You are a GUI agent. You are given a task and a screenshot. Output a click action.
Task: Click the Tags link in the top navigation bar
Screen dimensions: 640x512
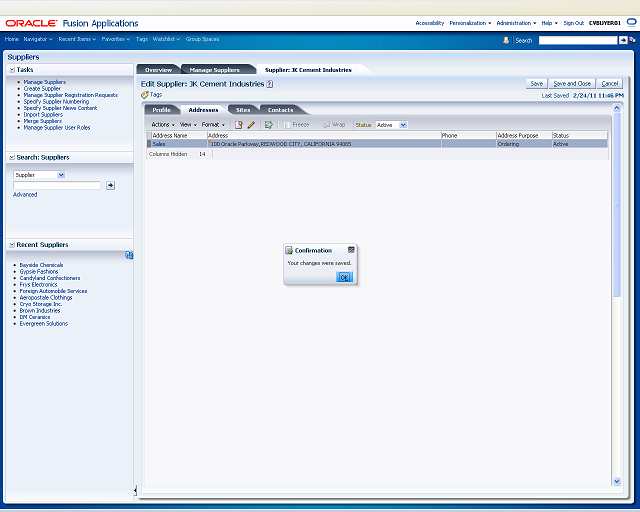[142, 39]
